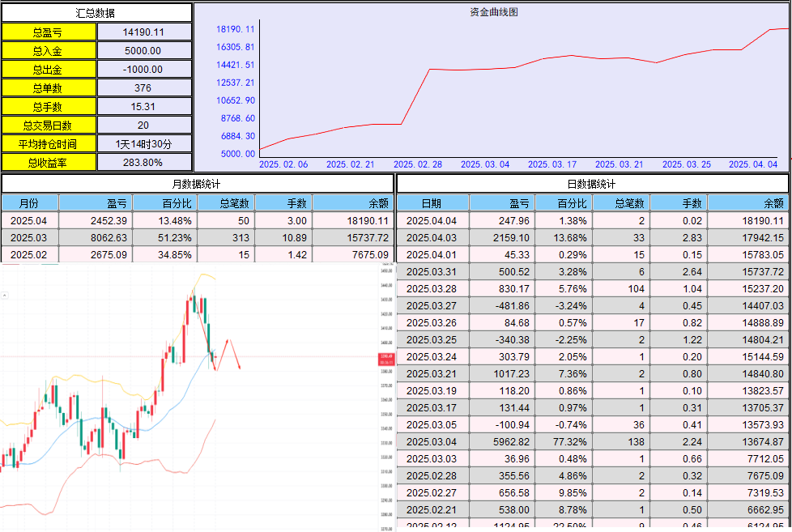Click the 总笔数 header in daily table
The height and width of the screenshot is (532, 792).
click(x=621, y=203)
